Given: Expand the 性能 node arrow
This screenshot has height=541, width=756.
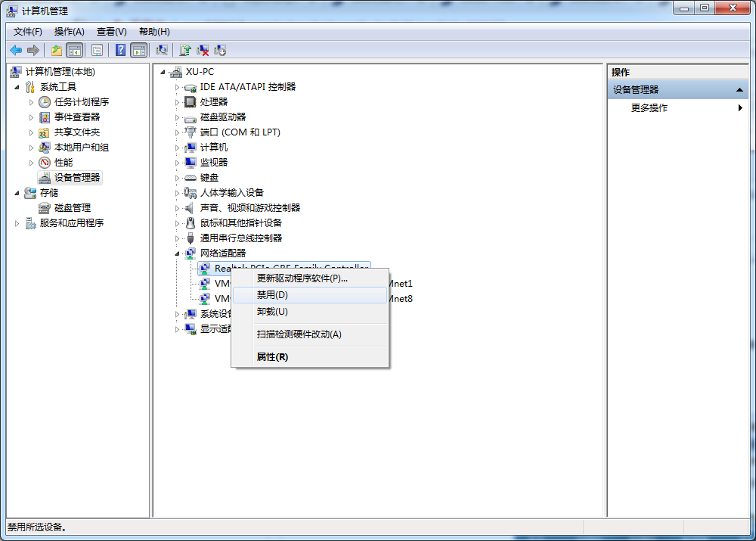Looking at the screenshot, I should [31, 163].
